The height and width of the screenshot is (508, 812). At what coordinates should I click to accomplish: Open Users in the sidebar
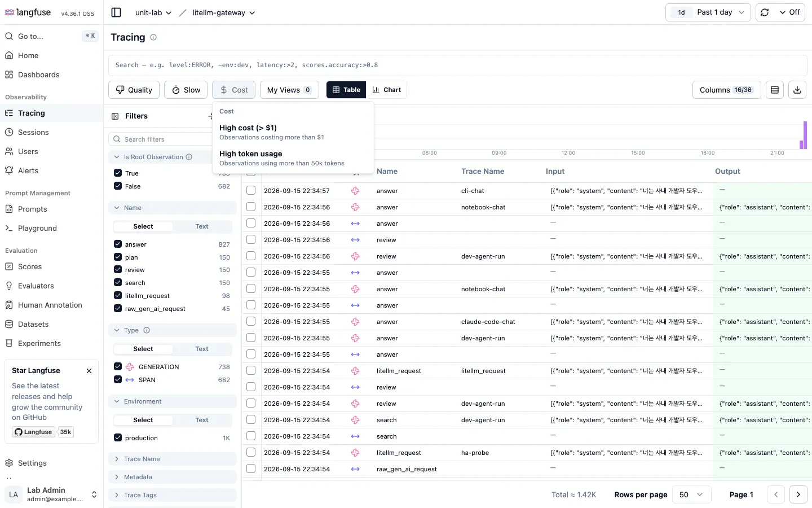(x=52, y=151)
